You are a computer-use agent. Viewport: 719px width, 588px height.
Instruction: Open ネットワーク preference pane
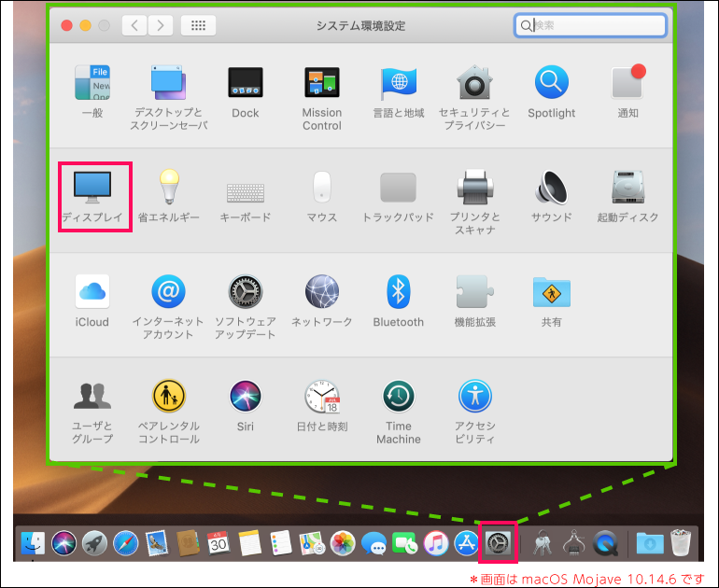[322, 301]
